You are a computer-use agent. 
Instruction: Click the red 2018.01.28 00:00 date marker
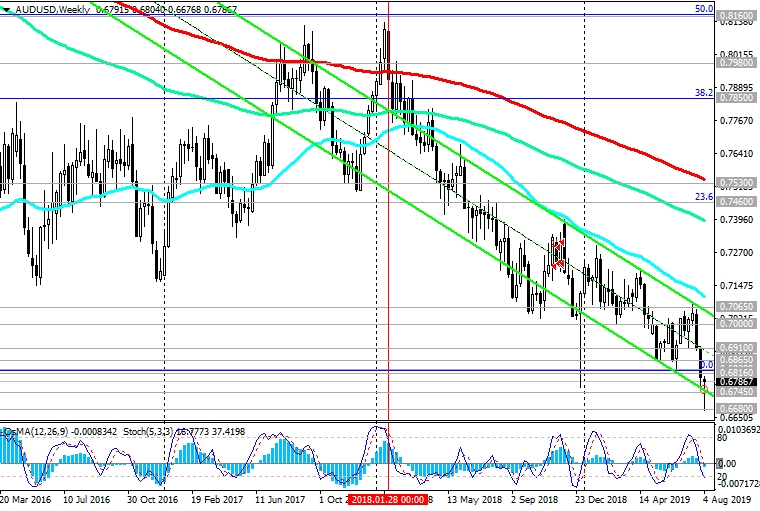(388, 499)
